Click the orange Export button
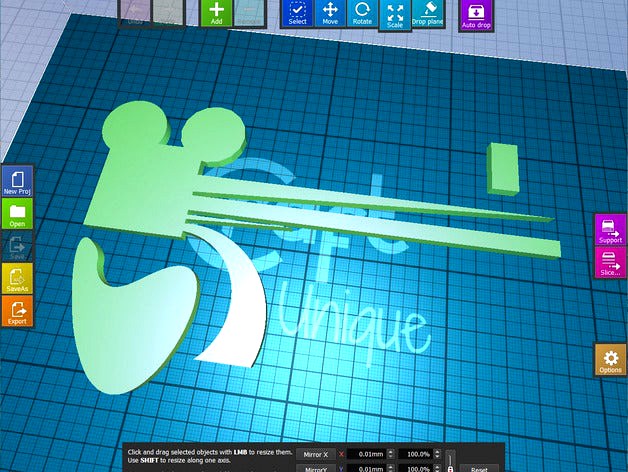 (x=17, y=311)
